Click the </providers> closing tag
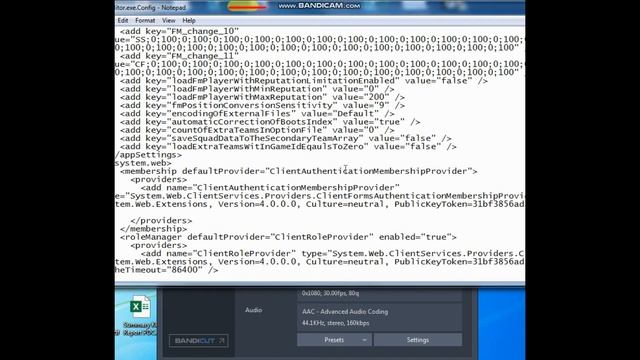Screen dimensions: 640x360 click(161, 220)
